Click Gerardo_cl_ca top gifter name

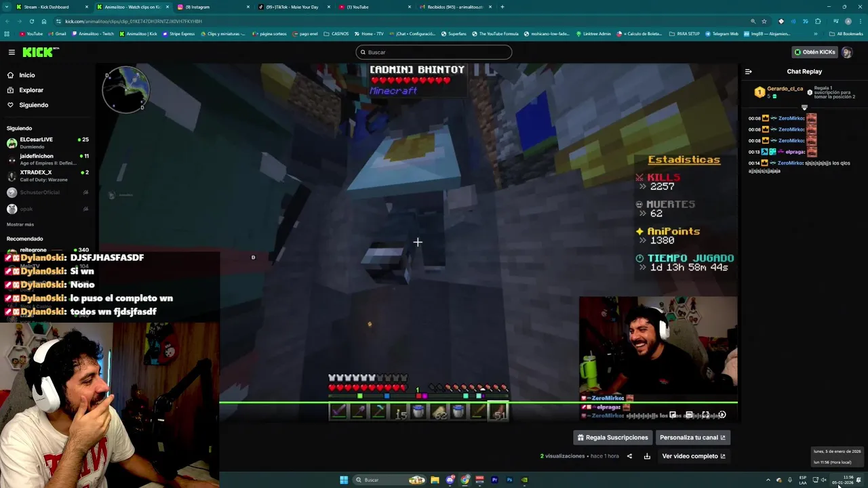pos(785,89)
